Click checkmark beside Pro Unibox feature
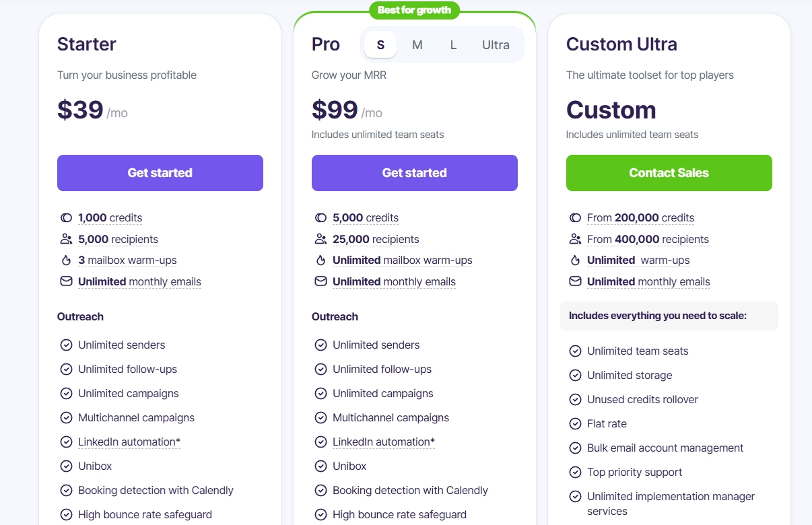Viewport: 812px width, 525px height. tap(320, 466)
